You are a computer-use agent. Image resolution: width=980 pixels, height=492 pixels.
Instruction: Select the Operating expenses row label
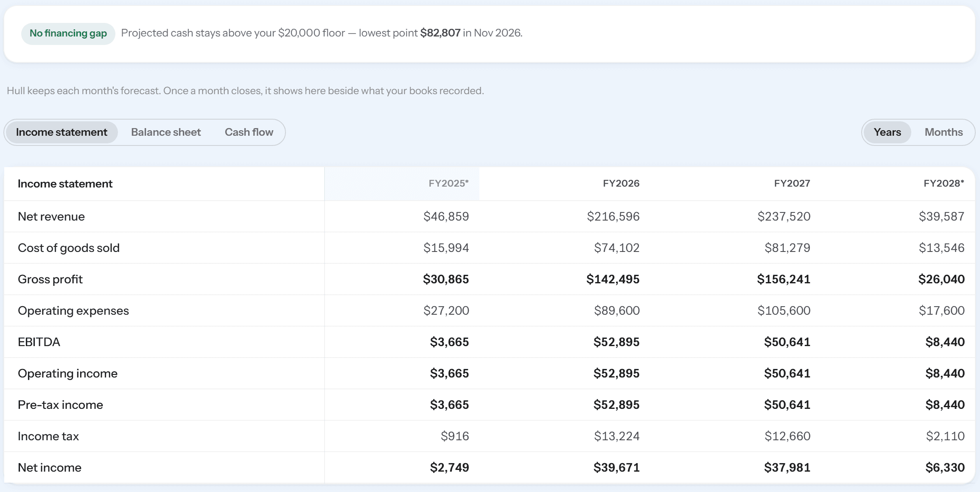(73, 310)
